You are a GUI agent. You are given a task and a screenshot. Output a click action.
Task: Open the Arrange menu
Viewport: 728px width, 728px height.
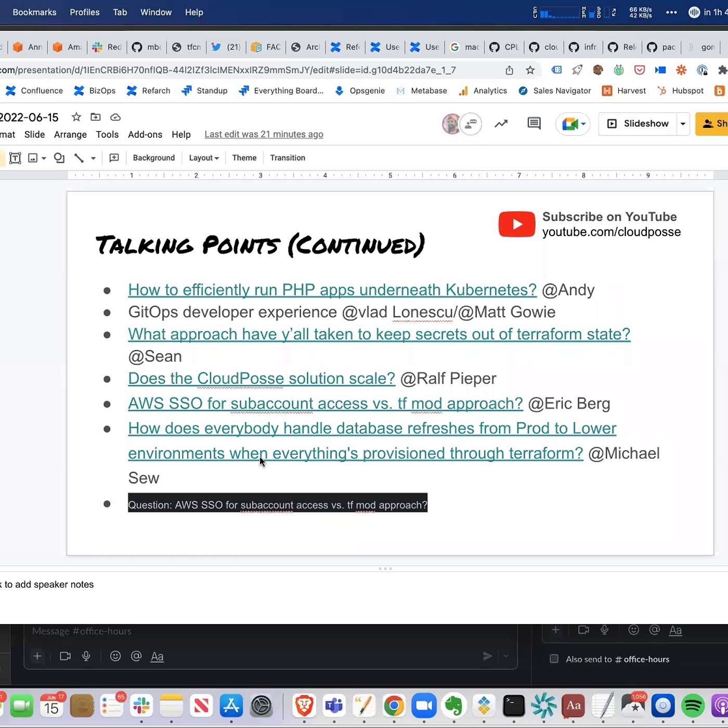point(70,135)
